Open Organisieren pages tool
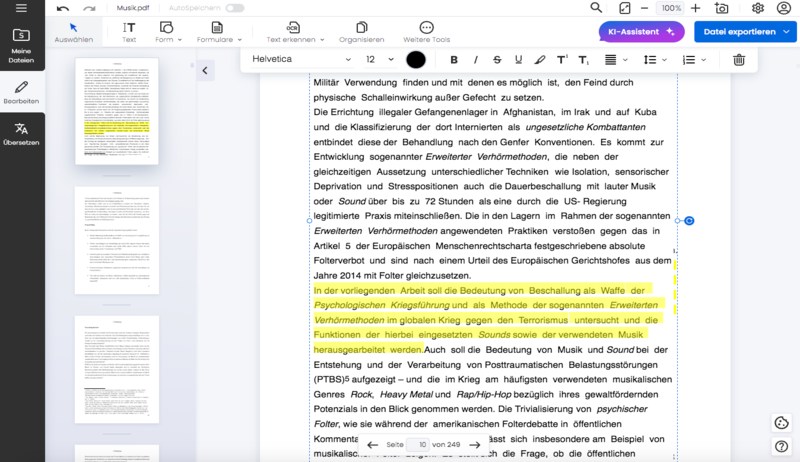Viewport: 800px width, 462px height. pos(361,32)
